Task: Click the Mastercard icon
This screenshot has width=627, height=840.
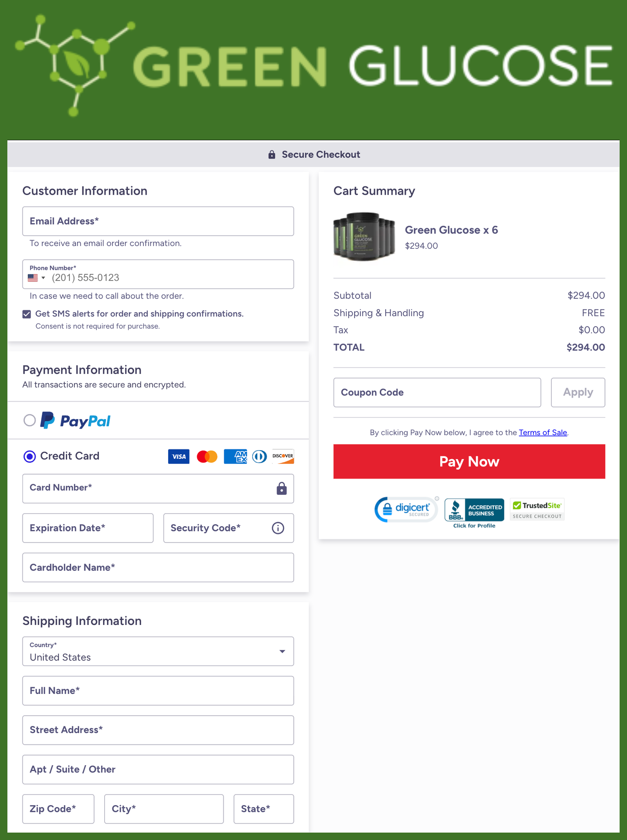Action: tap(207, 456)
